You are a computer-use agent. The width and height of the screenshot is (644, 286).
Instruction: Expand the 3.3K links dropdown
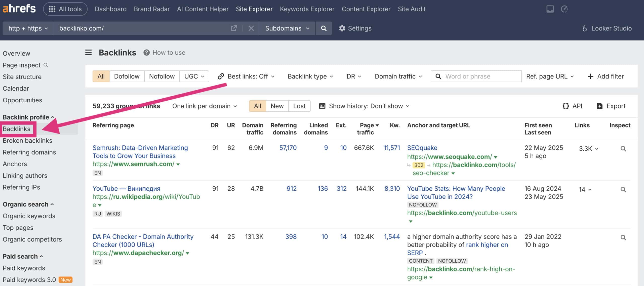click(x=588, y=148)
